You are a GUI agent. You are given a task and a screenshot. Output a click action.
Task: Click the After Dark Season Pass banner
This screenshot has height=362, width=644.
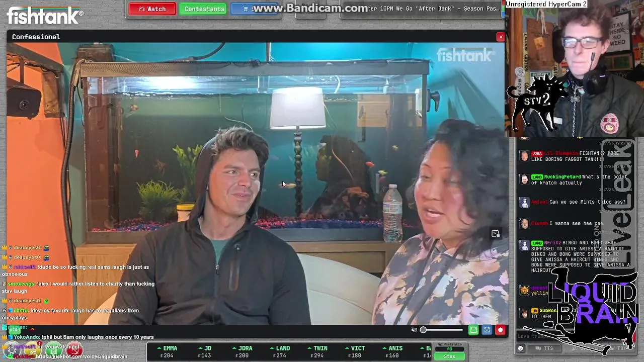[x=422, y=9]
